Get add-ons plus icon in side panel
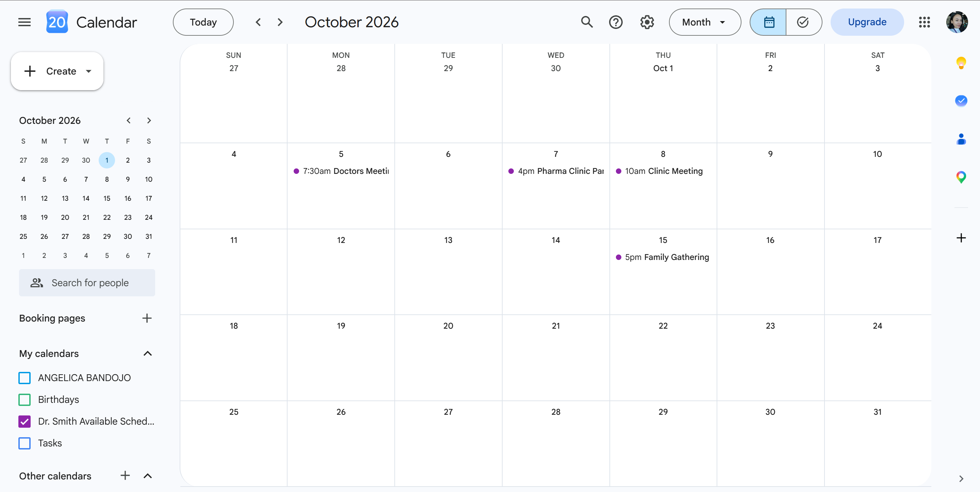This screenshot has width=980, height=492. point(961,238)
